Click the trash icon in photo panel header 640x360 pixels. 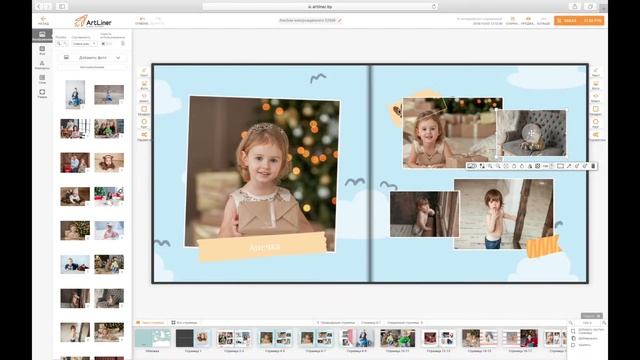[123, 43]
